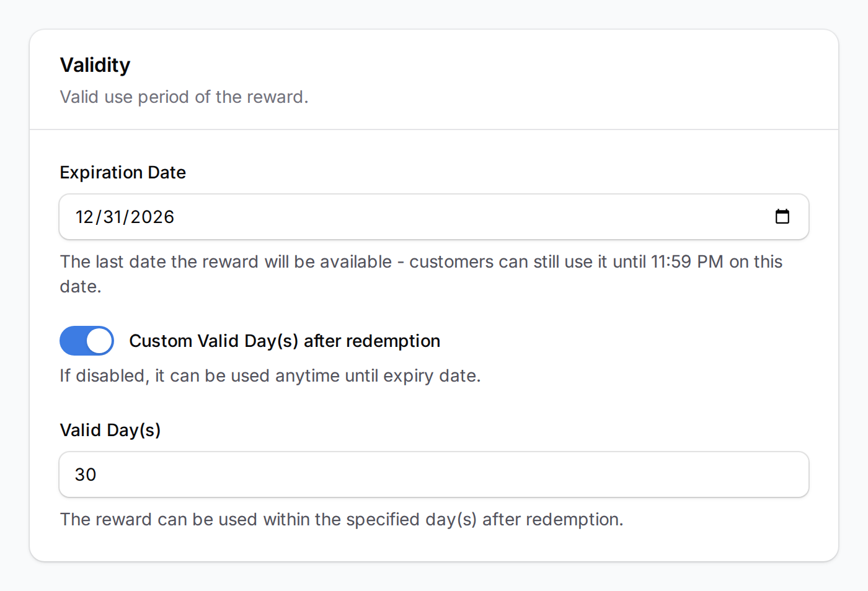Click the Valid Day(s) label
The width and height of the screenshot is (868, 591).
(110, 430)
